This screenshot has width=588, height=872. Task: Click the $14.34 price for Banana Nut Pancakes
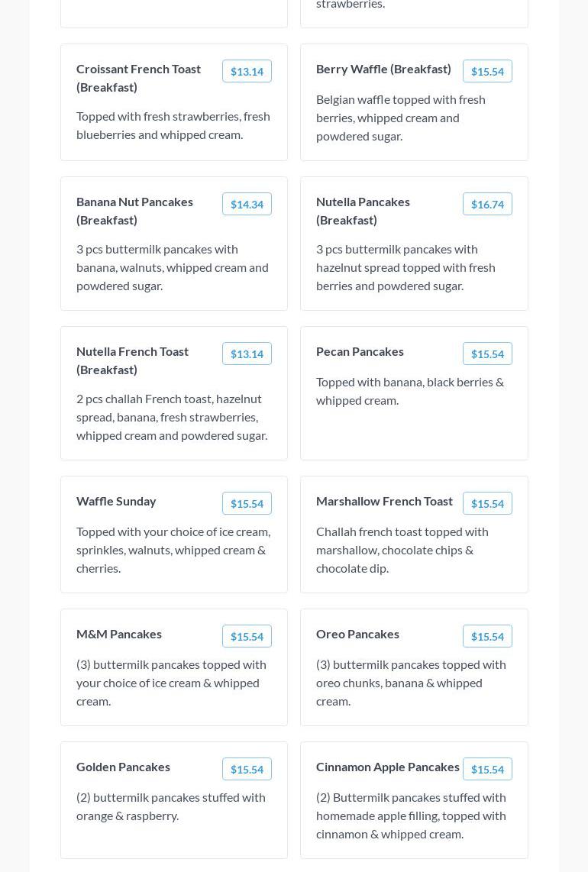[x=247, y=204]
